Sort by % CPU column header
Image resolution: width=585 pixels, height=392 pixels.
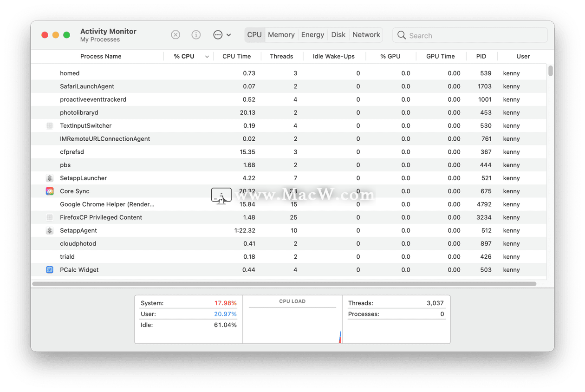click(x=184, y=57)
